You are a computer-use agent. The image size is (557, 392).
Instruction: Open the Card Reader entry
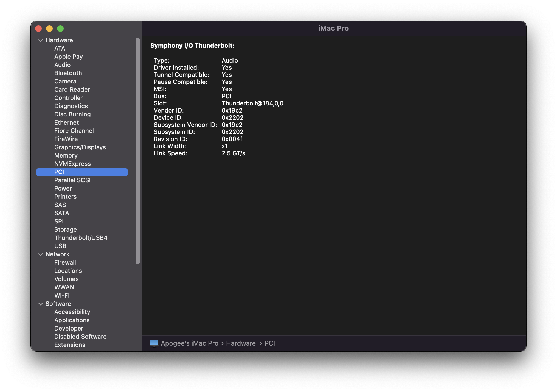pyautogui.click(x=72, y=90)
